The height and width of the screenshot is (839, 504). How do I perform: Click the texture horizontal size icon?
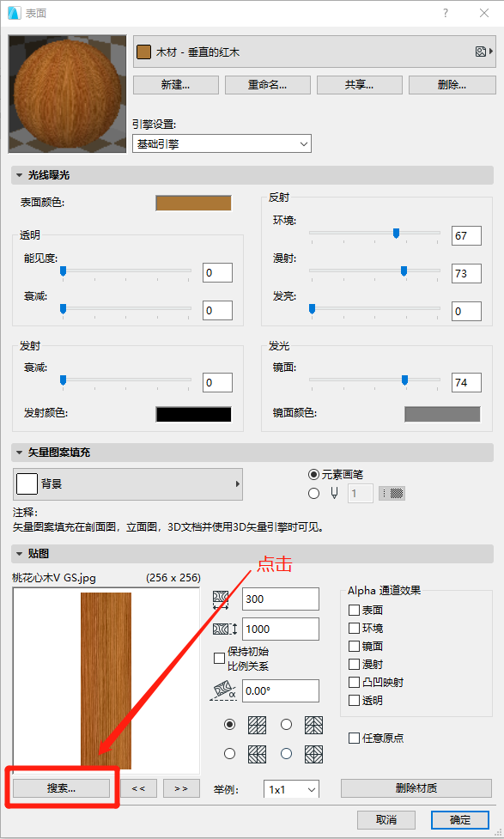(x=221, y=599)
